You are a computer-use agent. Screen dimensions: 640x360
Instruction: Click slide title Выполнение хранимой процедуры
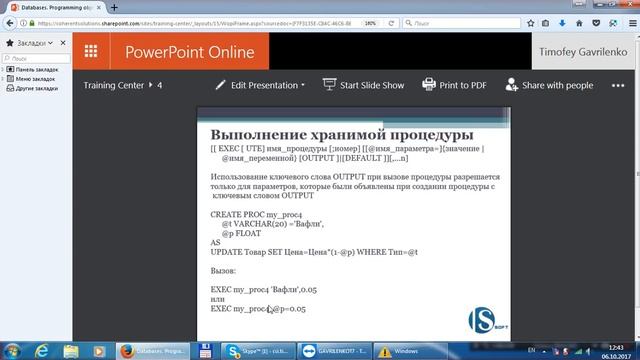342,134
